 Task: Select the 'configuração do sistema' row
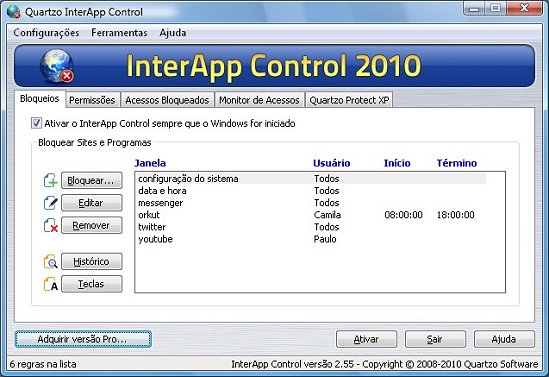pyautogui.click(x=311, y=179)
